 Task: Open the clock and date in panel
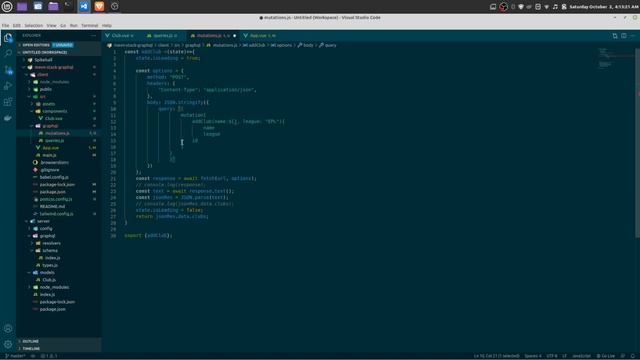[x=603, y=7]
